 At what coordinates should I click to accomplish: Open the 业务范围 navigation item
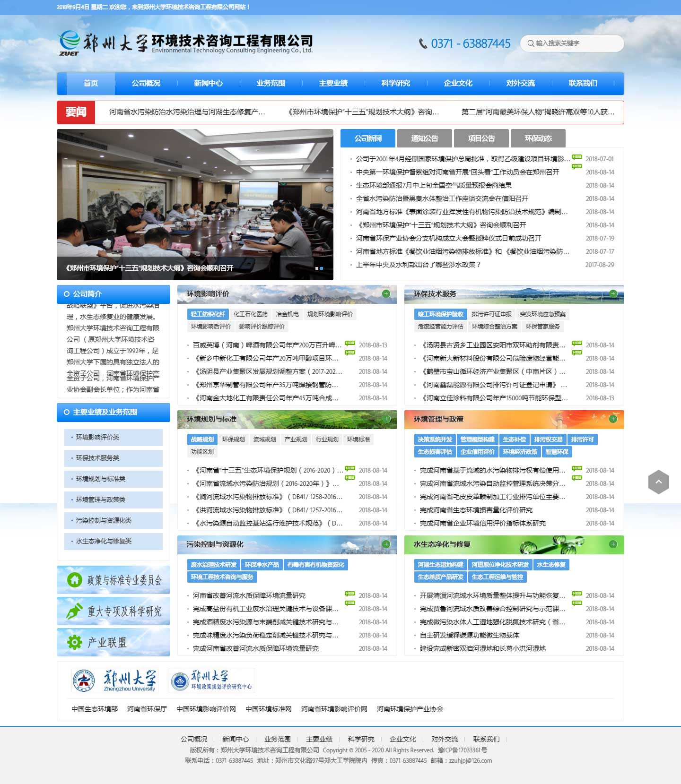(x=271, y=83)
